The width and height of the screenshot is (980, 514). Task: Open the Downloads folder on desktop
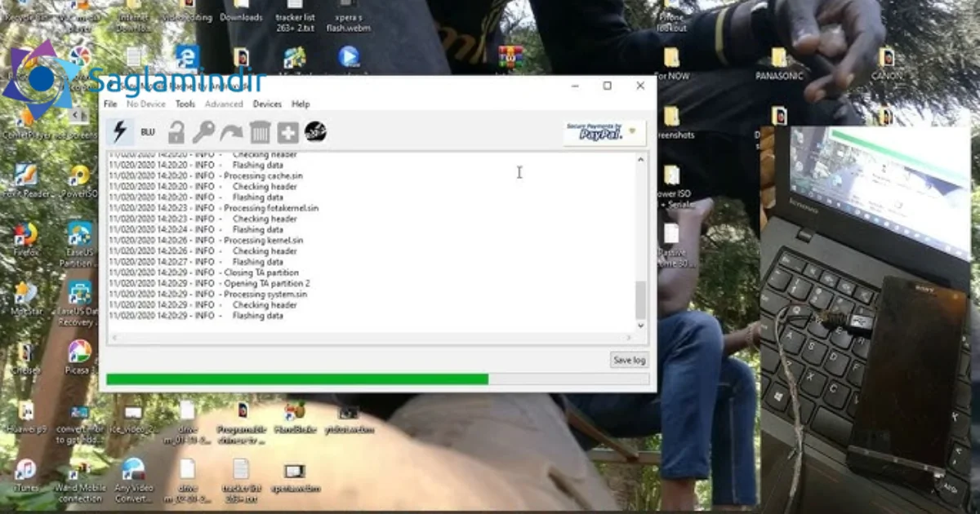coord(241,11)
